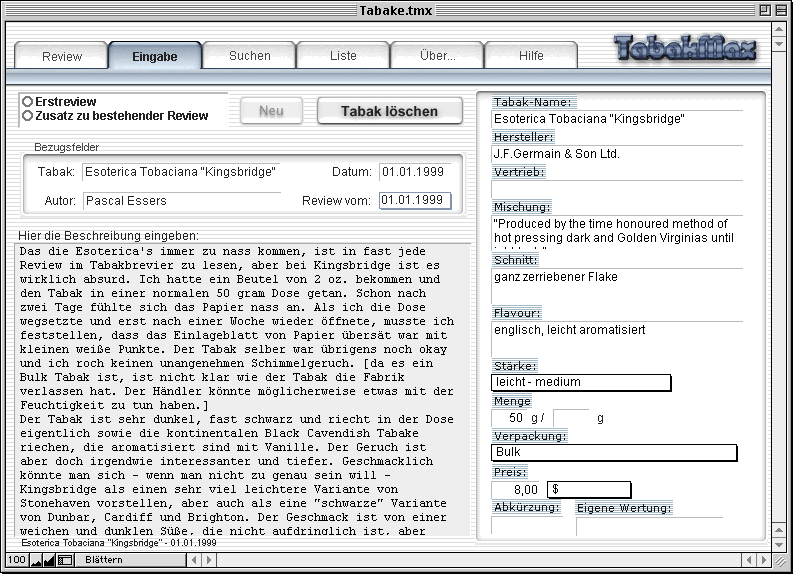Click the Tabak field in Bezugsfelder
This screenshot has height=574, width=793.
(181, 172)
